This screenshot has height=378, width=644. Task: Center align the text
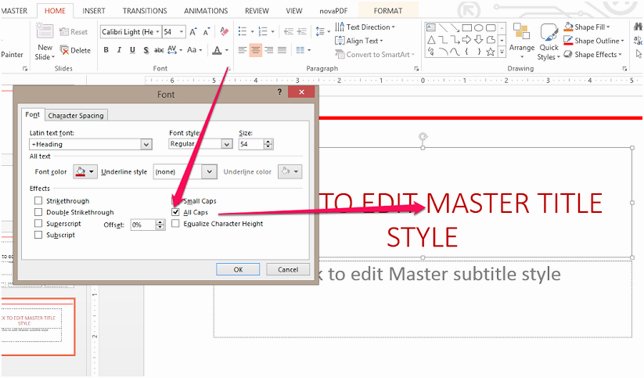click(255, 50)
